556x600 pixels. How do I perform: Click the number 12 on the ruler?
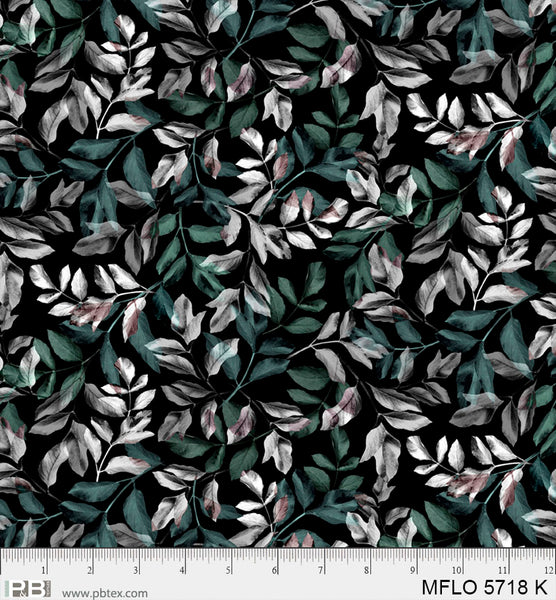click(x=549, y=571)
